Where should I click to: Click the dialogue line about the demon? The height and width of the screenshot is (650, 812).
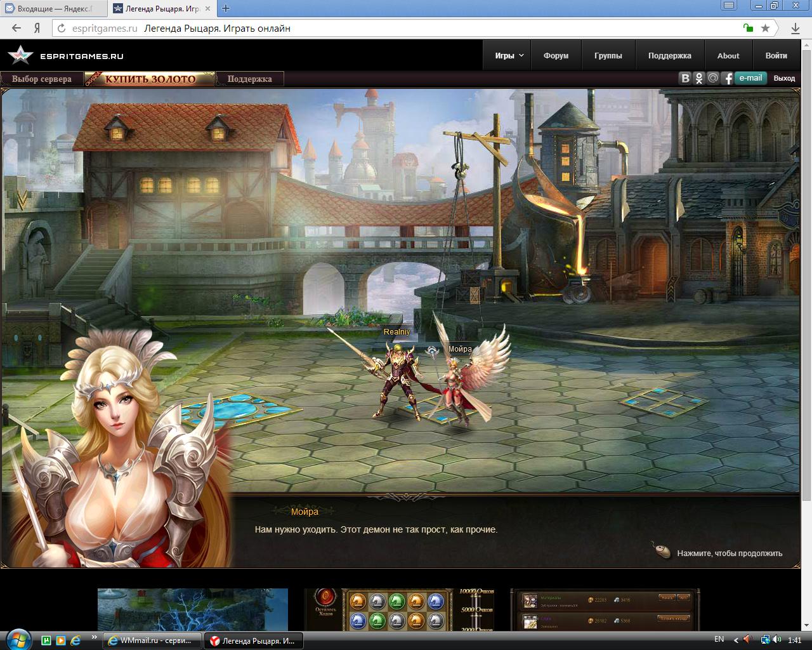click(376, 529)
